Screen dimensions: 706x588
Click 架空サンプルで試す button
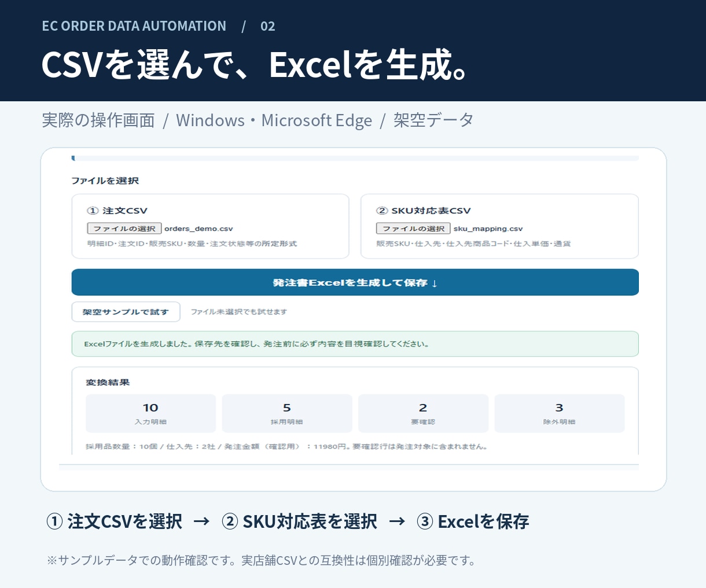[x=126, y=312]
